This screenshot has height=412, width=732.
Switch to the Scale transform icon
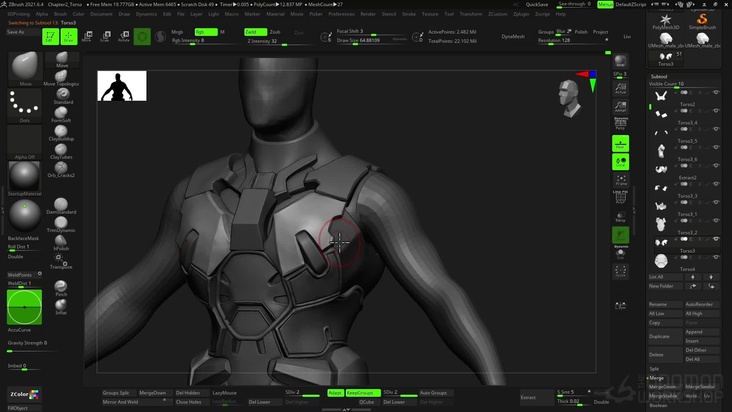(x=106, y=36)
